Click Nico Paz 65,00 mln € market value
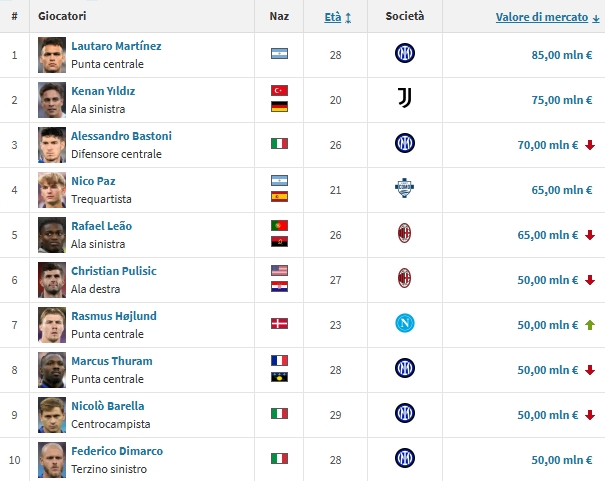 tap(549, 189)
